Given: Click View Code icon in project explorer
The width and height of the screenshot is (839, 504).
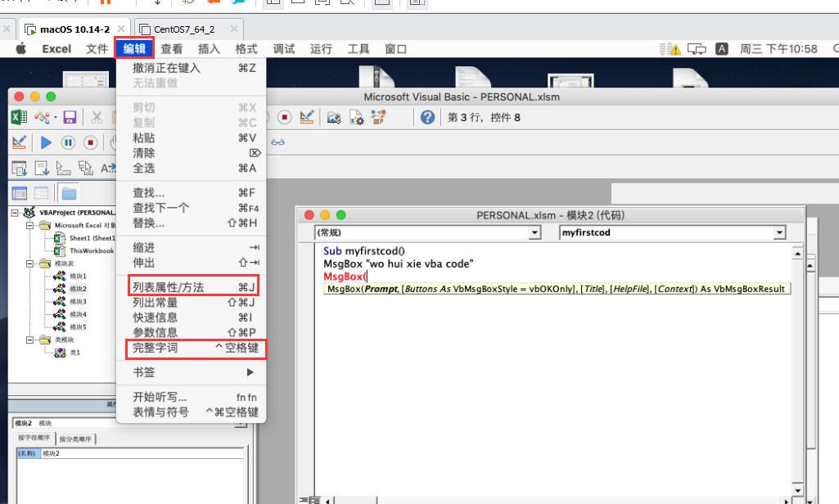Looking at the screenshot, I should point(20,192).
